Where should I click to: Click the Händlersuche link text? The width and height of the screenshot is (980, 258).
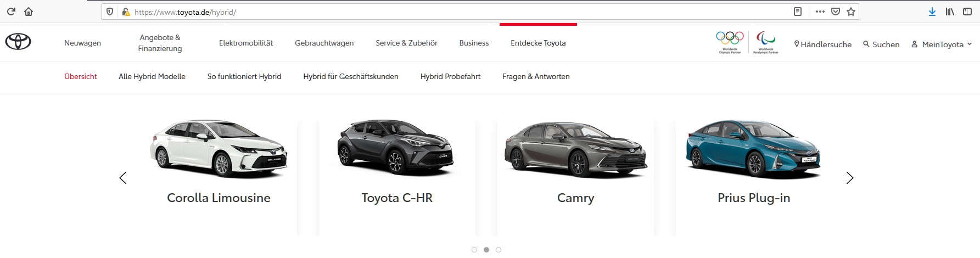point(826,44)
